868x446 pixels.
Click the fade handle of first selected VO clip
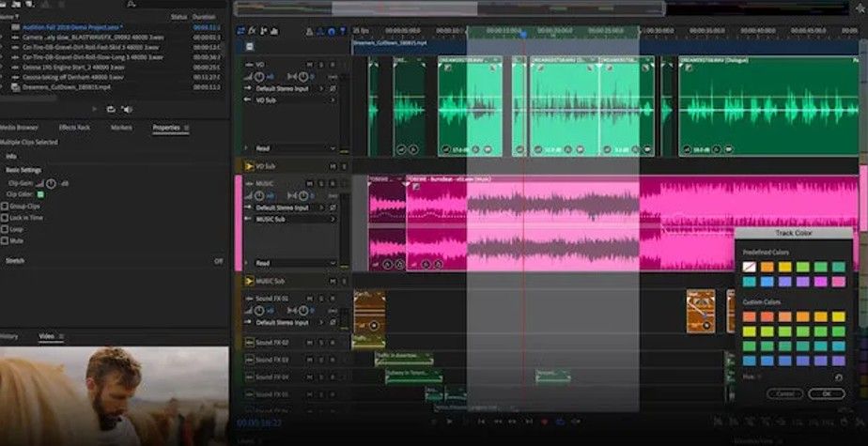[x=447, y=67]
